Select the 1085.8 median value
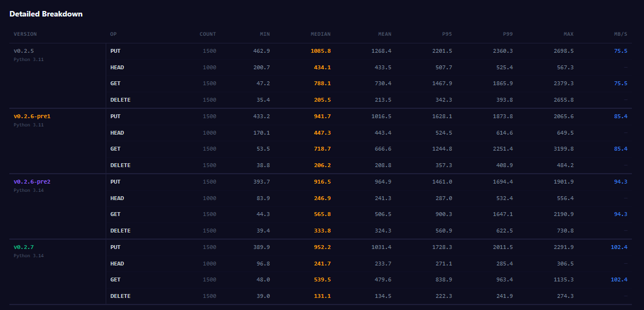644x310 pixels. (320, 51)
